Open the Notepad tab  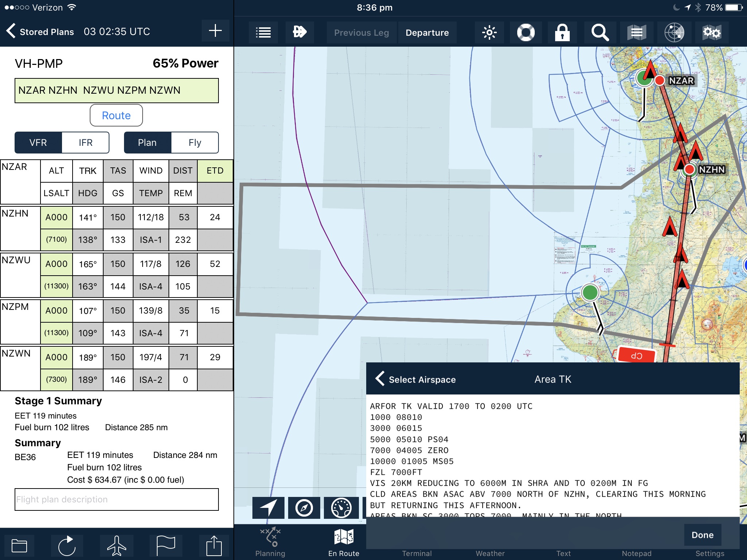[x=636, y=553]
